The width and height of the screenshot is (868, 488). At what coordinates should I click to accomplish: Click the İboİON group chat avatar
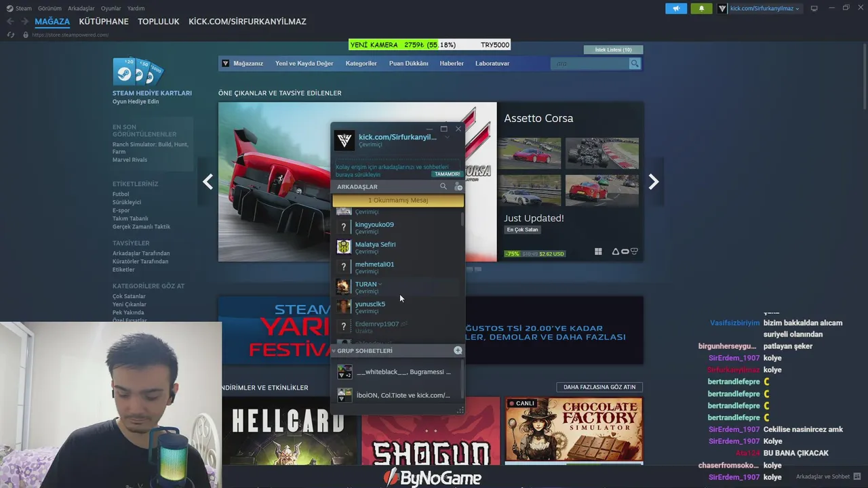point(344,395)
